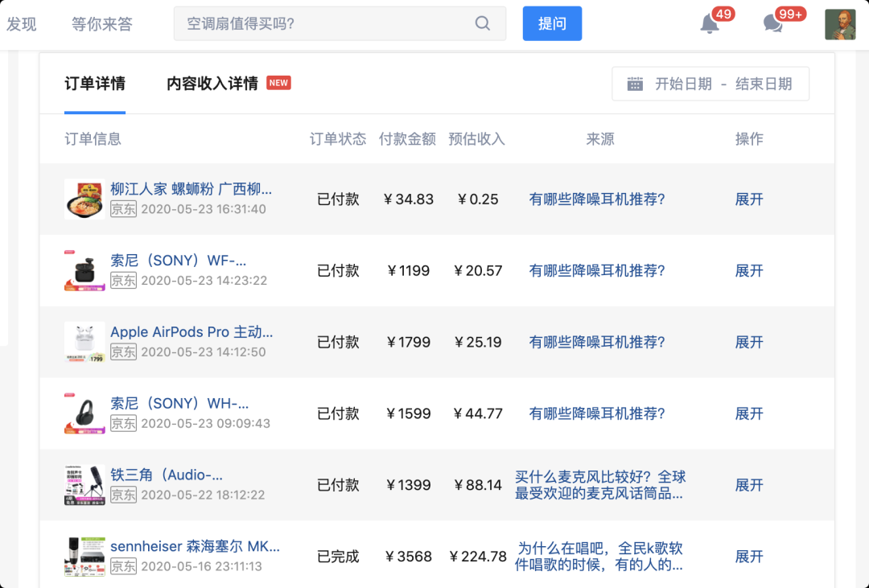Viewport: 869px width, 588px height.
Task: Expand the 索尼 WH order details
Action: click(x=749, y=414)
